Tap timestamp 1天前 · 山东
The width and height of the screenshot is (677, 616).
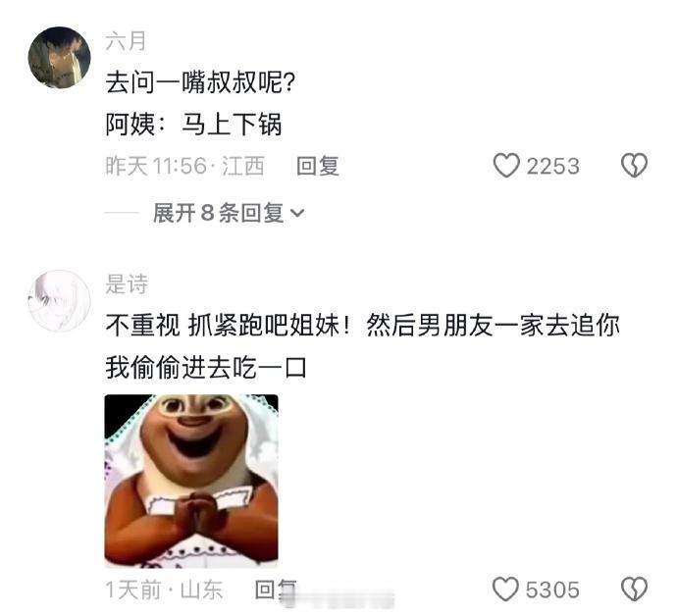pyautogui.click(x=164, y=590)
